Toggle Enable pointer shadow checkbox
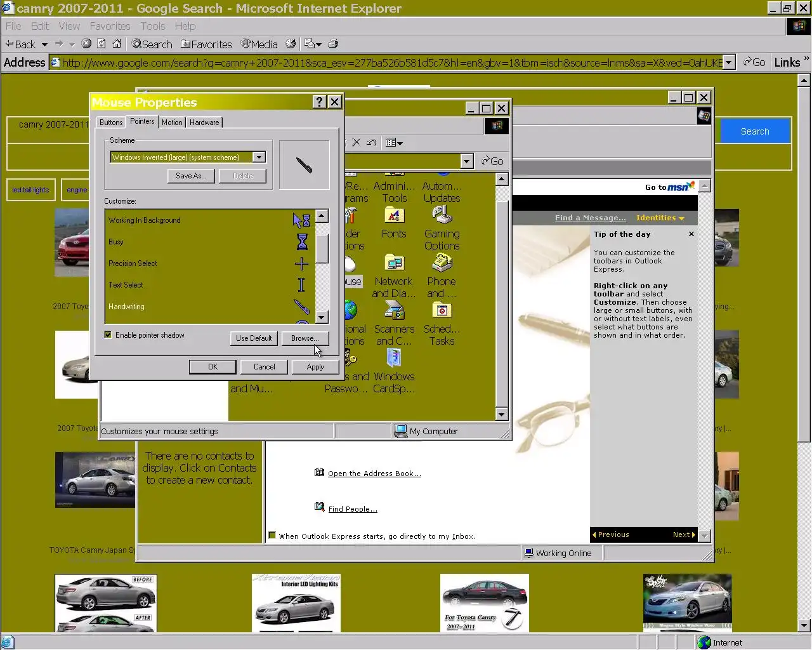This screenshot has width=812, height=650. point(108,335)
